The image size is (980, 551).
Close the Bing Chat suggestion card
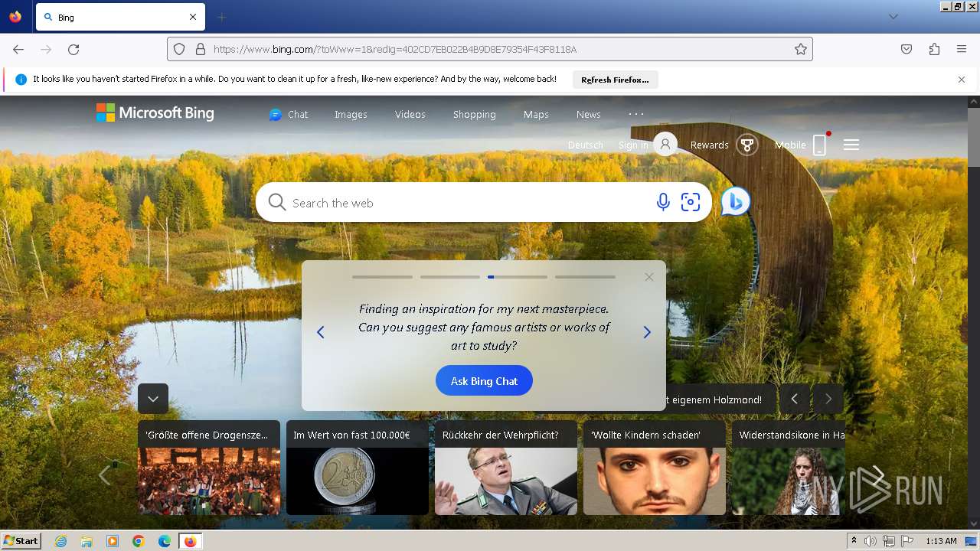pos(649,277)
